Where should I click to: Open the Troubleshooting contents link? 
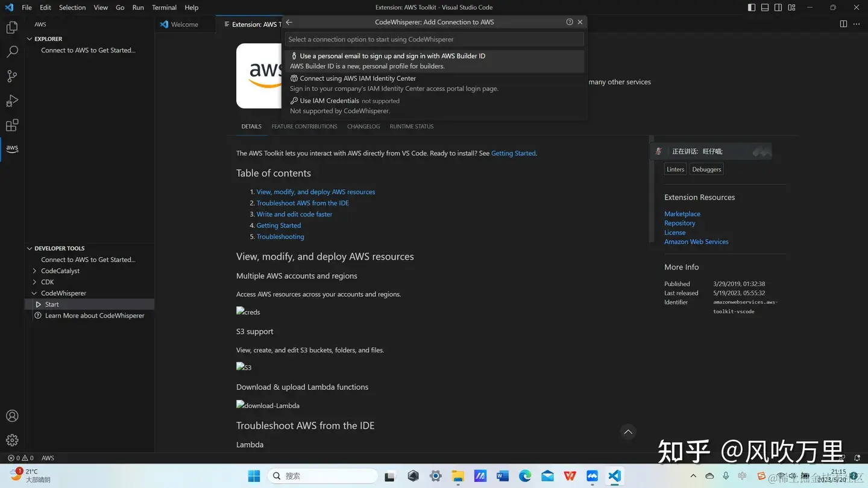tap(280, 237)
